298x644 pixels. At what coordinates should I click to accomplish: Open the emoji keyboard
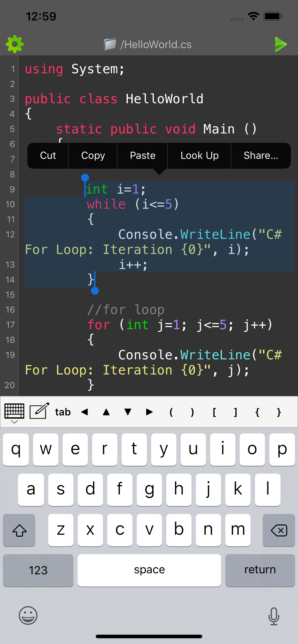pyautogui.click(x=28, y=615)
